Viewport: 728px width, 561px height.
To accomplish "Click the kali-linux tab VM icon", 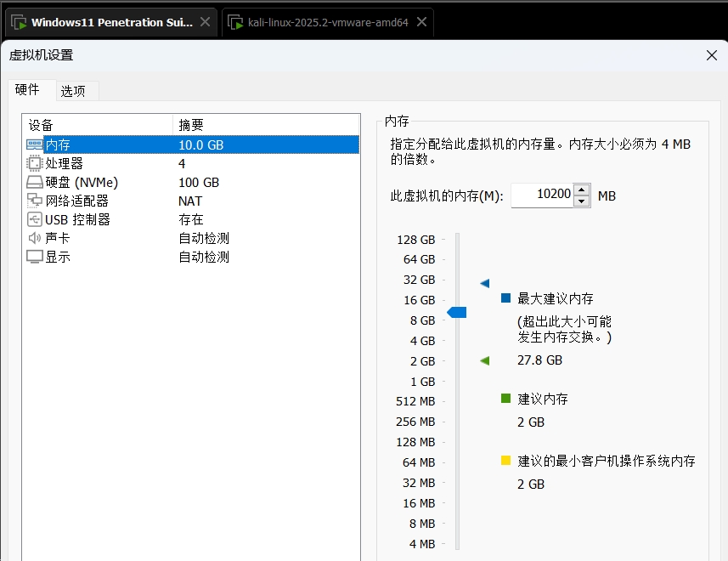I will 235,22.
